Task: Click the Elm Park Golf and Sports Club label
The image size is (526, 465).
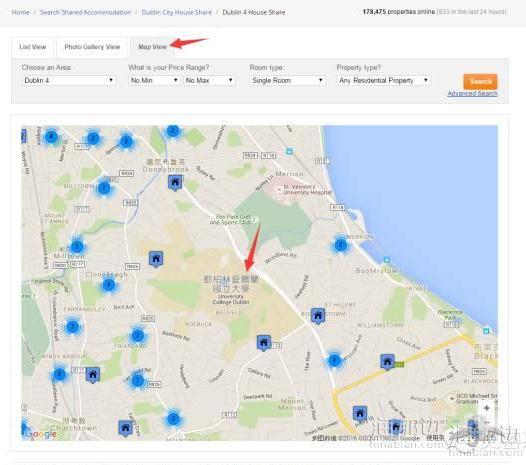Action: pos(231,219)
